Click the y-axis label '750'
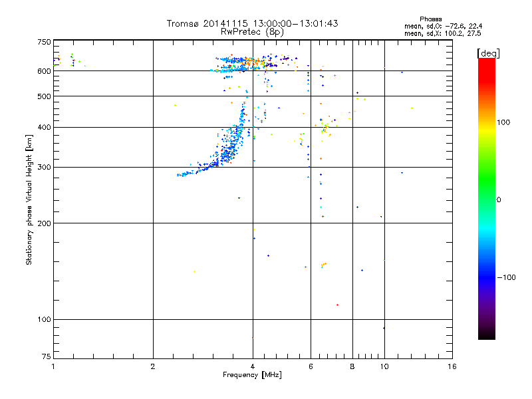 coord(44,42)
